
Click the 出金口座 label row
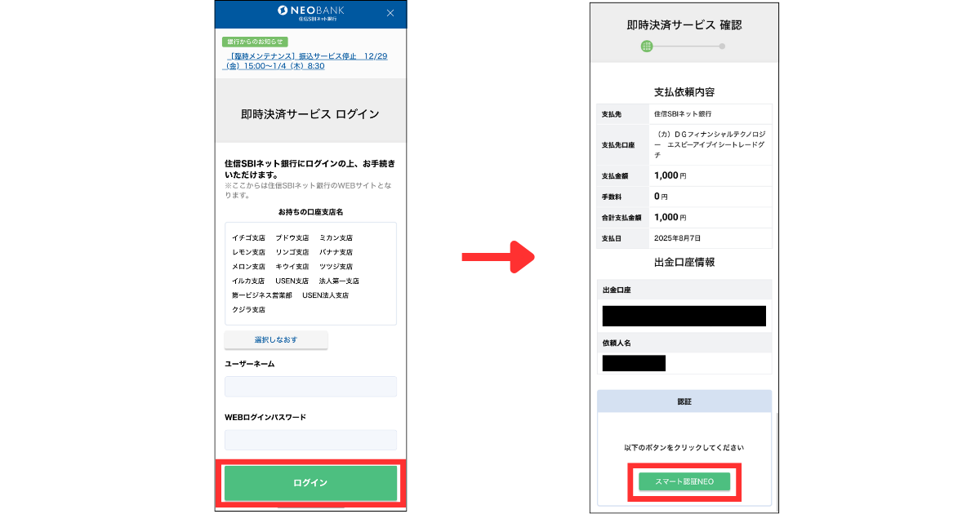click(684, 290)
